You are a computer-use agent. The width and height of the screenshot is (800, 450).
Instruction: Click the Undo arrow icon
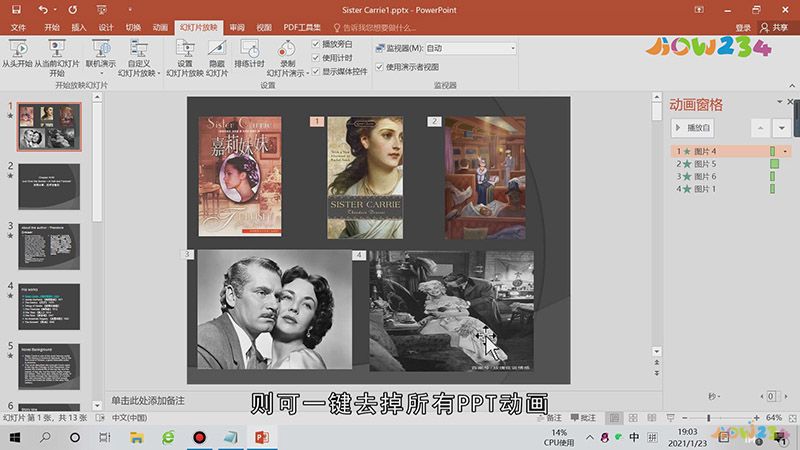click(43, 10)
